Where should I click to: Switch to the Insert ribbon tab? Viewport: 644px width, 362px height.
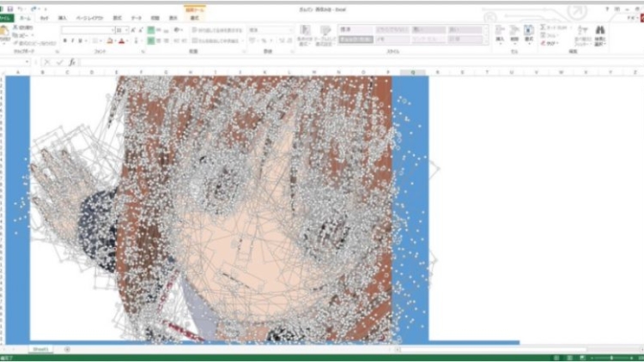63,17
